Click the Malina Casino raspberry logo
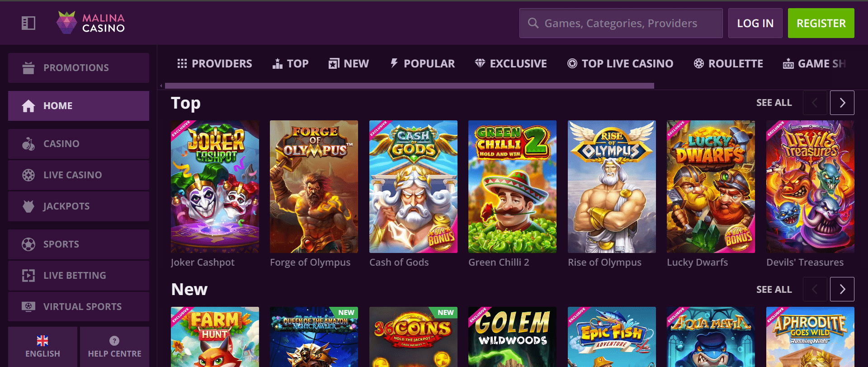This screenshot has width=868, height=367. pos(66,23)
